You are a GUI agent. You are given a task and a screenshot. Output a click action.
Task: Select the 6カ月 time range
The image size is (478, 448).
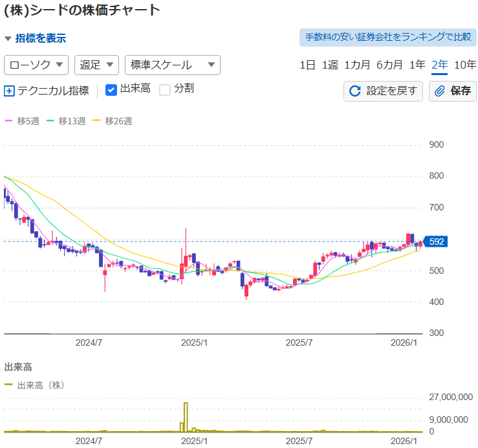(x=389, y=65)
